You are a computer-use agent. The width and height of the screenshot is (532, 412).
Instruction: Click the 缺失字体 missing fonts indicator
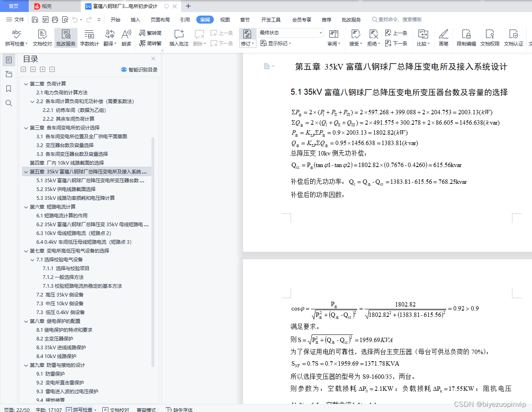(179, 410)
